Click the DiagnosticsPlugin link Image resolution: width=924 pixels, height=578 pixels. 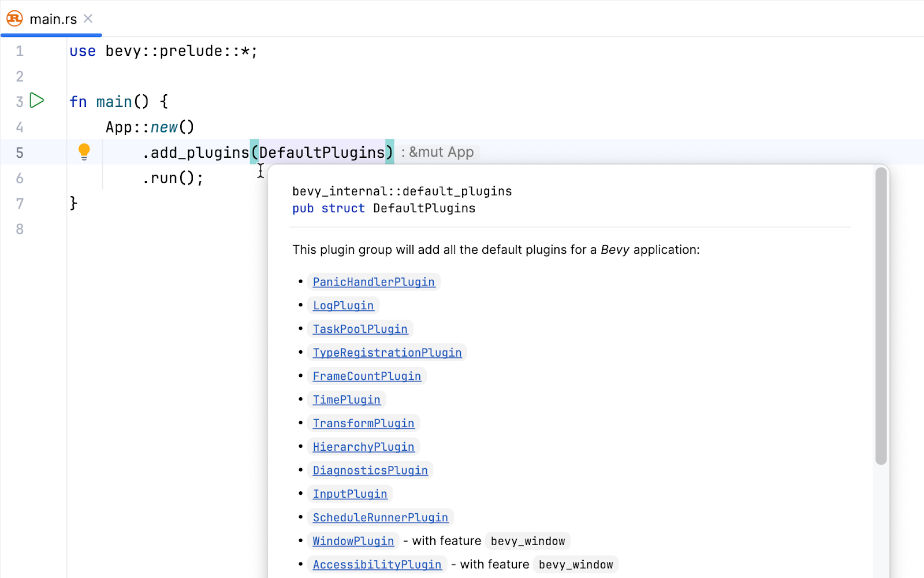coord(370,470)
